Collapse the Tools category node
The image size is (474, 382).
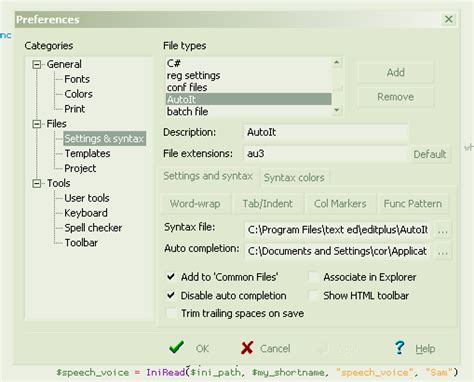click(37, 183)
